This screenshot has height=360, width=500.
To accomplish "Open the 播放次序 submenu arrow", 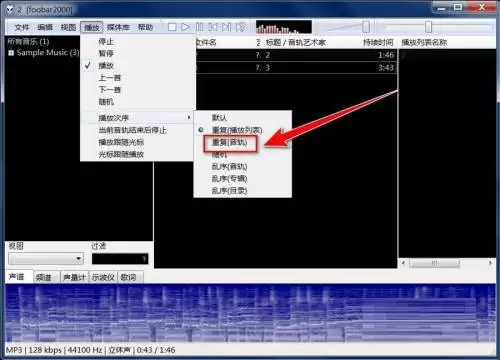I will coord(189,118).
